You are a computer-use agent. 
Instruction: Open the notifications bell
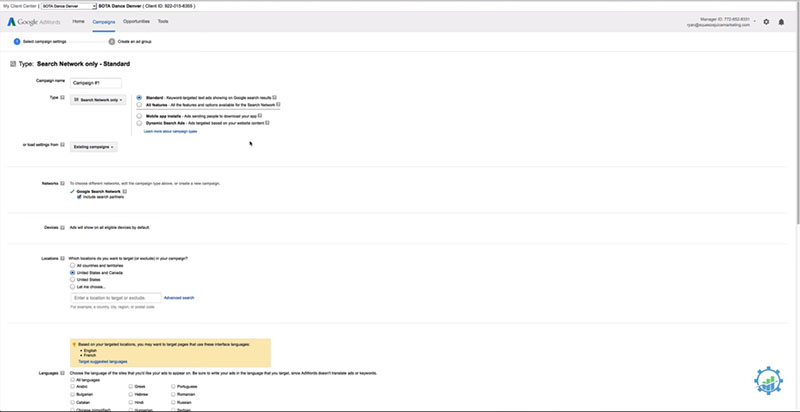780,21
